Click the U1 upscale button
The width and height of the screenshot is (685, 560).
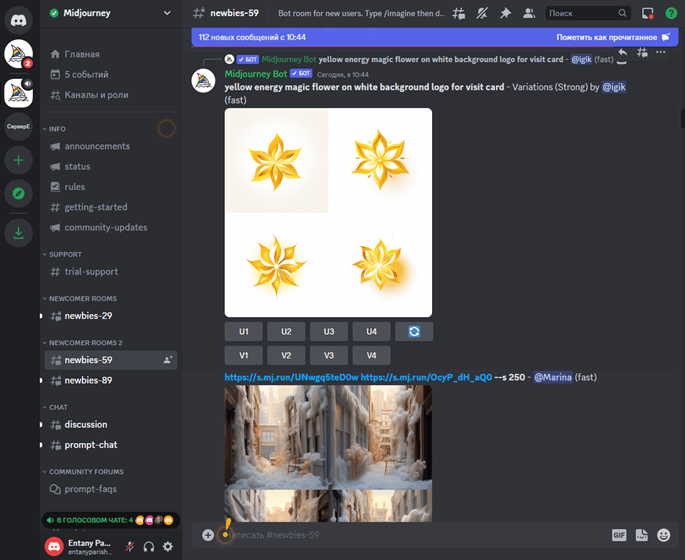click(244, 332)
